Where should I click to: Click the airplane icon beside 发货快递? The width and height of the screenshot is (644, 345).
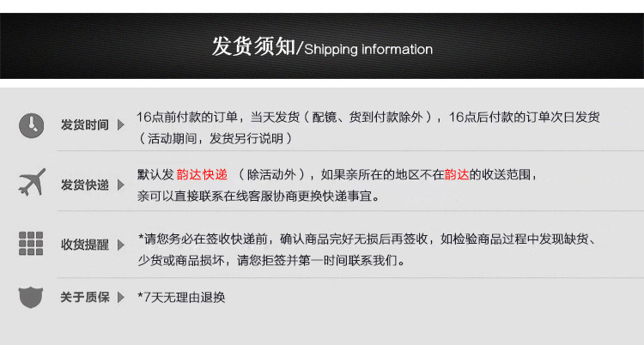click(32, 182)
